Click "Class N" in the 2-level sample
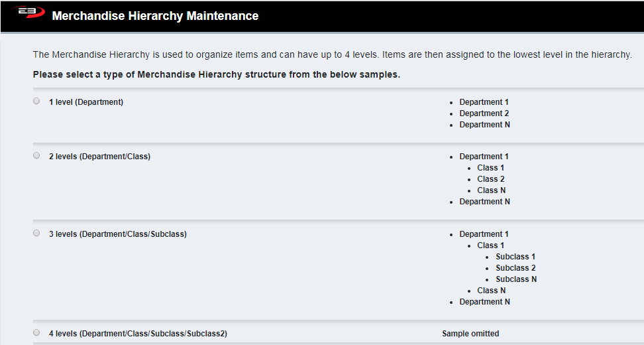 (491, 190)
